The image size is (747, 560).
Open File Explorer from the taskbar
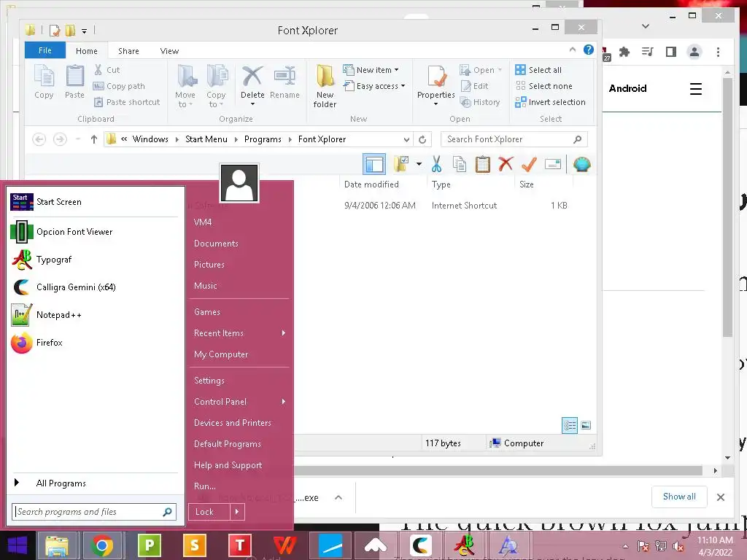57,545
